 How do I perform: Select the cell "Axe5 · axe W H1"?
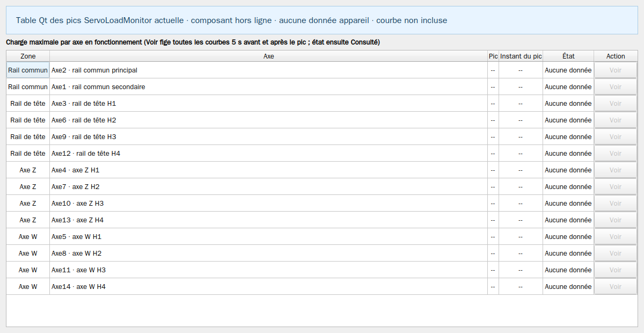tap(269, 237)
